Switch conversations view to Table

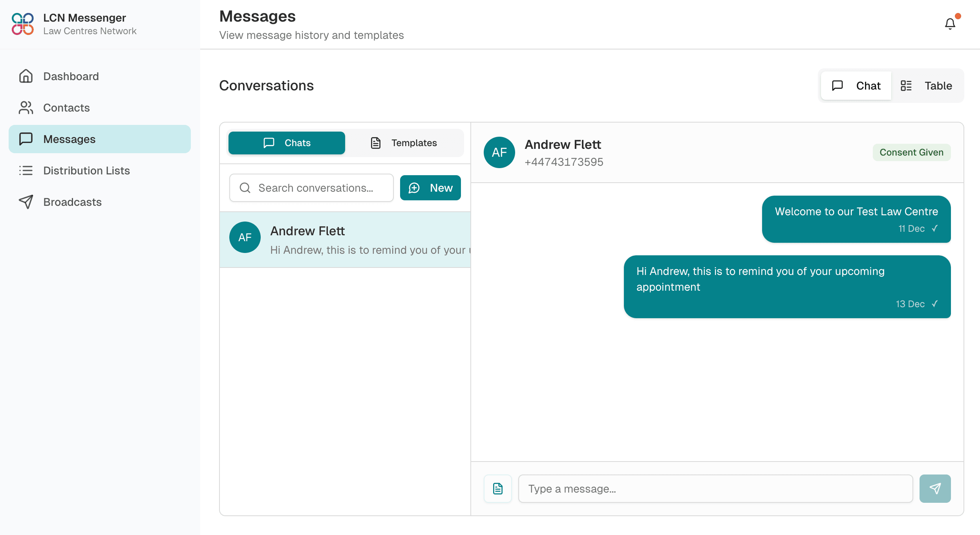pyautogui.click(x=927, y=85)
